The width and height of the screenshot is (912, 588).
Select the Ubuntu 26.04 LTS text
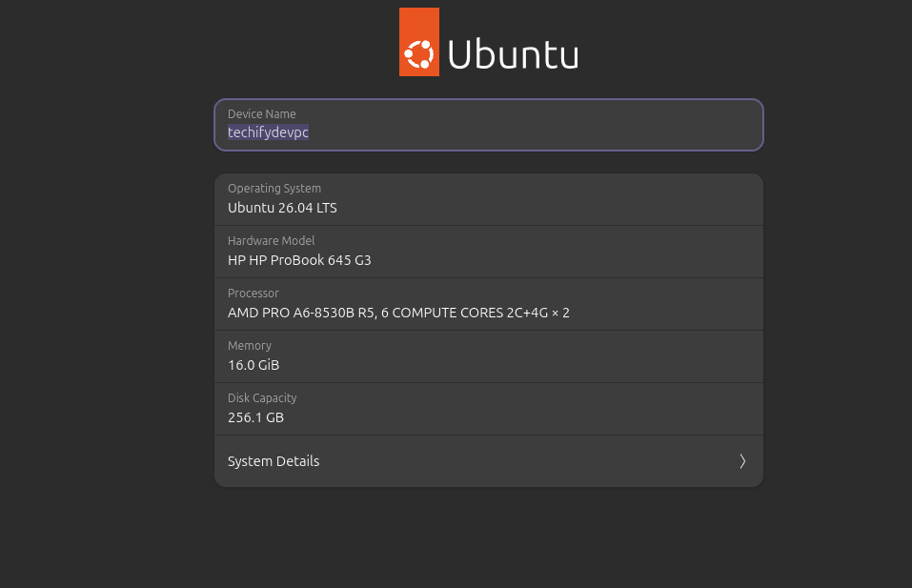coord(282,208)
